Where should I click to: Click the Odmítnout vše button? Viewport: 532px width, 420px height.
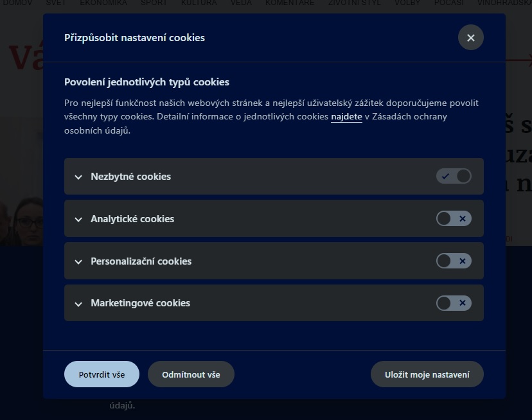[191, 374]
